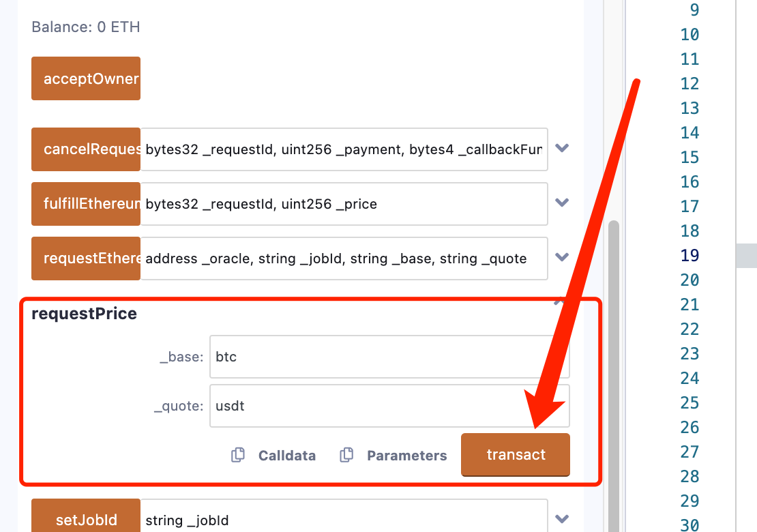Collapse the requestPrice section chevron
The image size is (757, 532).
point(559,302)
